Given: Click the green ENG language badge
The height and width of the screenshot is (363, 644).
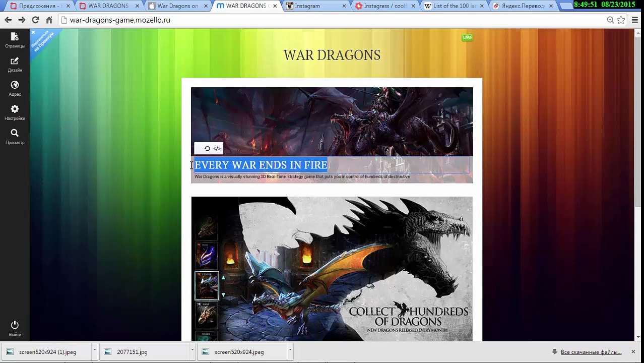Looking at the screenshot, I should [467, 37].
